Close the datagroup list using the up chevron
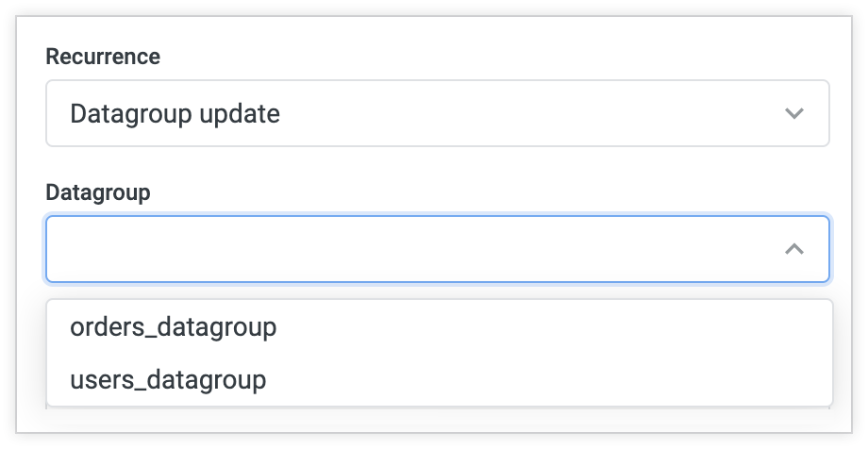868x449 pixels. click(794, 249)
